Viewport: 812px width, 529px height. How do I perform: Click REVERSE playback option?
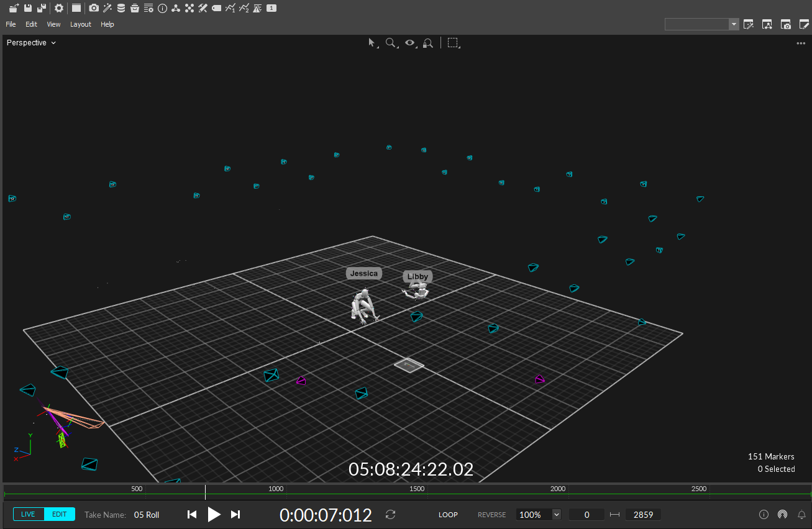click(491, 514)
